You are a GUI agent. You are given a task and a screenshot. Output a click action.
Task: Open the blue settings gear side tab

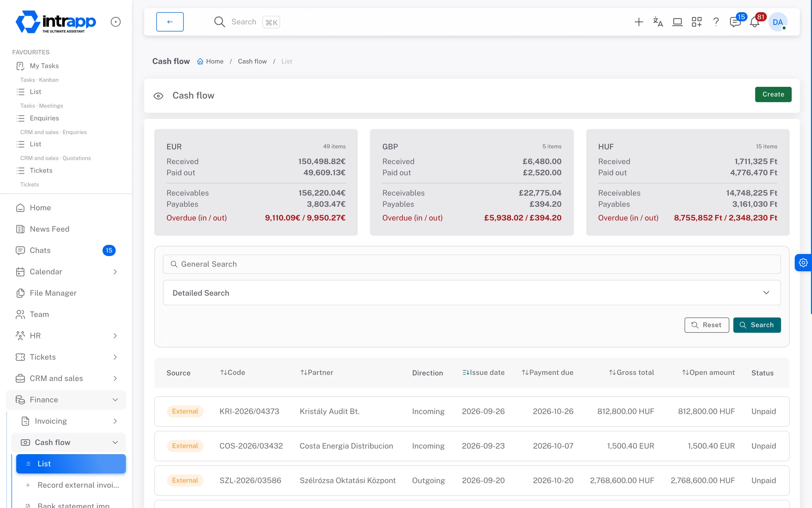[x=803, y=262]
